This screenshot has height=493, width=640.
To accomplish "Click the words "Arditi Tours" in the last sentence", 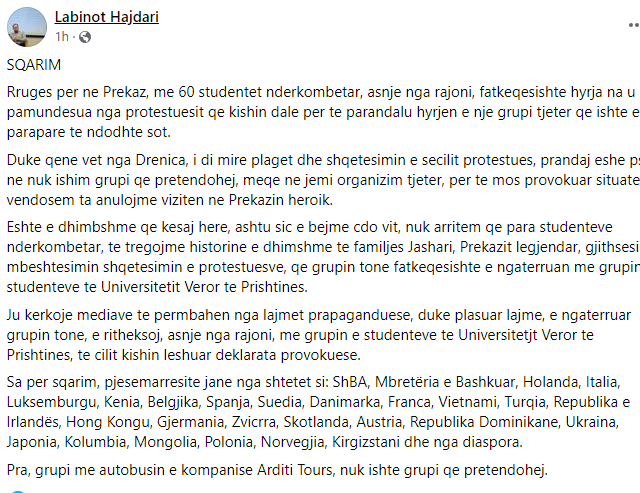I will 294,470.
